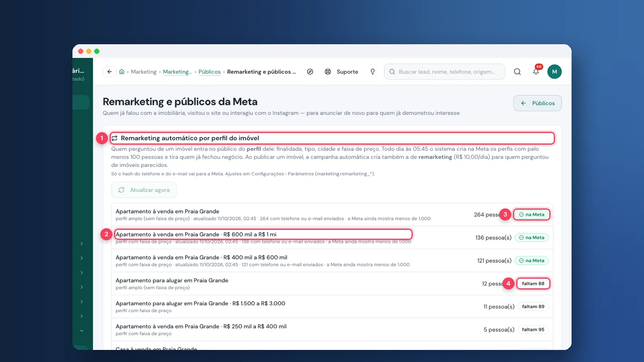Focus the Buscar lead, nome, telefone search field
Screen dimensions: 644x362
pyautogui.click(x=444, y=72)
